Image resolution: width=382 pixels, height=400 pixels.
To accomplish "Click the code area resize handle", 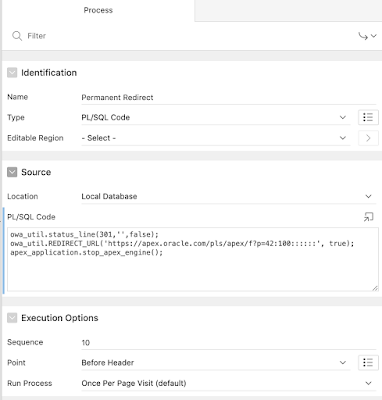I will pos(375,288).
